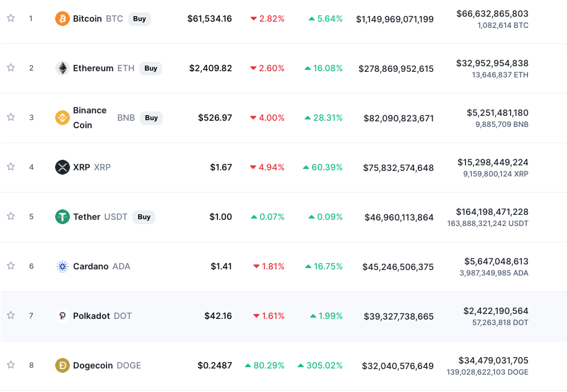Click Polkadot's 1.99% weekly gain
This screenshot has height=392, width=567.
[326, 316]
